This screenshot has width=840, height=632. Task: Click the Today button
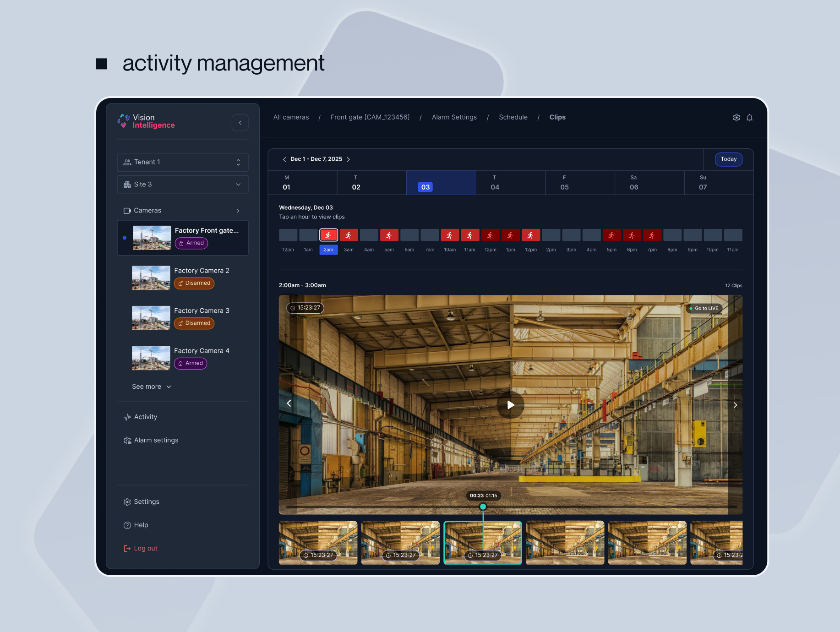[x=728, y=159]
